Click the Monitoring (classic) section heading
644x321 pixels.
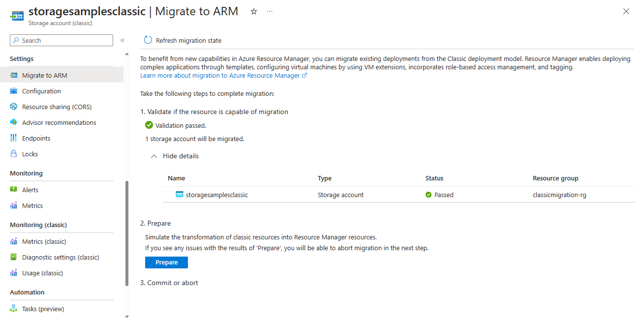point(38,225)
